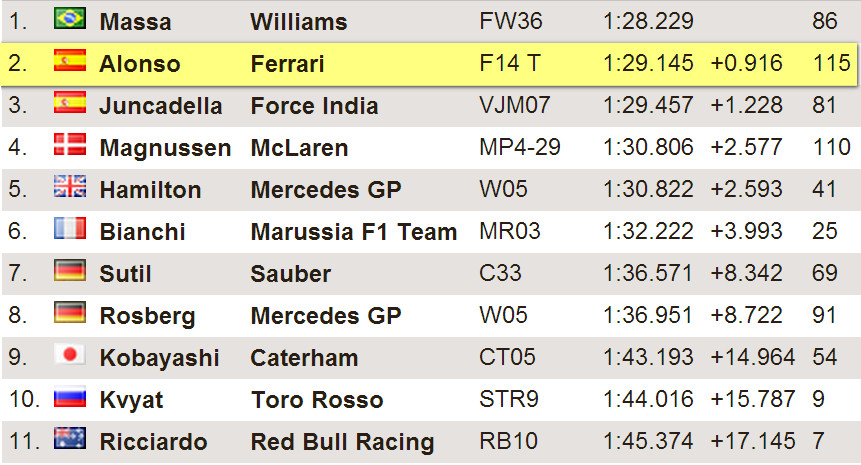The image size is (861, 465).
Task: Click the Japanese flag next to Kobayashi
Action: pyautogui.click(x=70, y=354)
